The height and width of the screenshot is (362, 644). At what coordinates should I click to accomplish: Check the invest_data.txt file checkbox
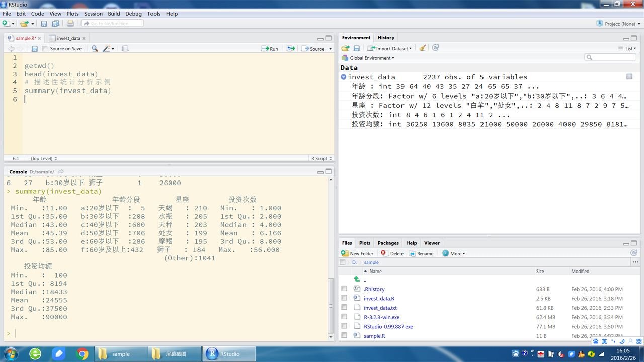(x=344, y=308)
